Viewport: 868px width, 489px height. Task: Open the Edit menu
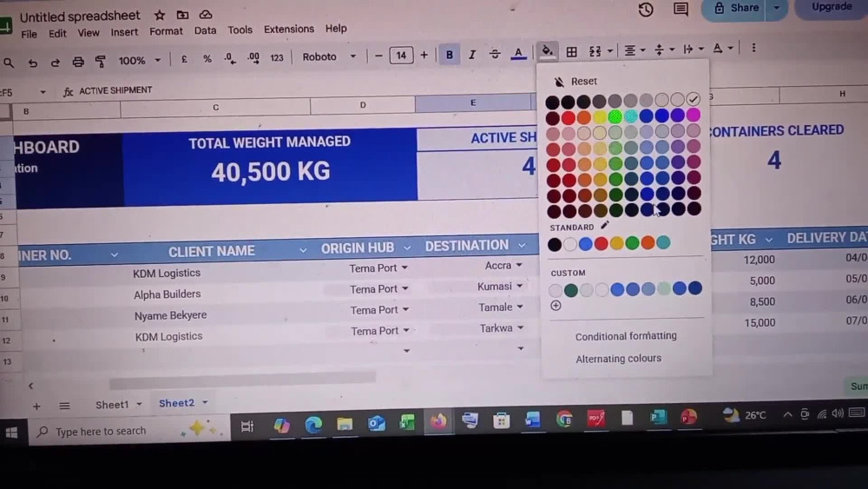57,33
